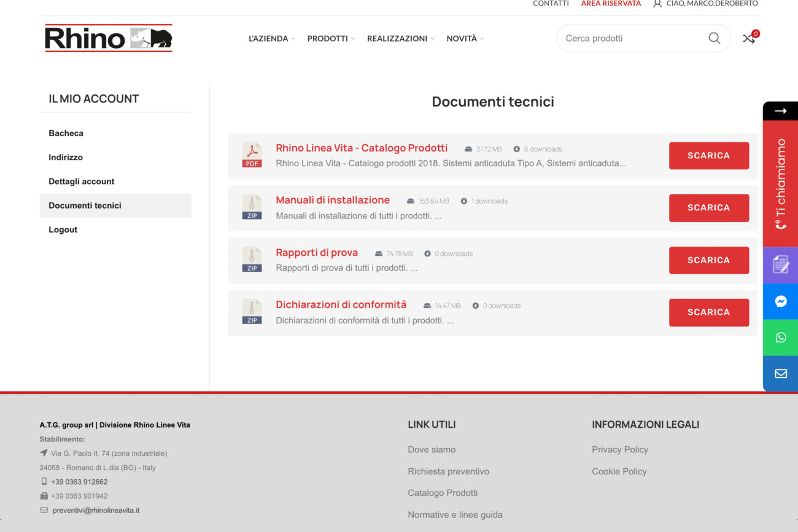Click the Ti chiamiamo callback tab

pyautogui.click(x=780, y=184)
